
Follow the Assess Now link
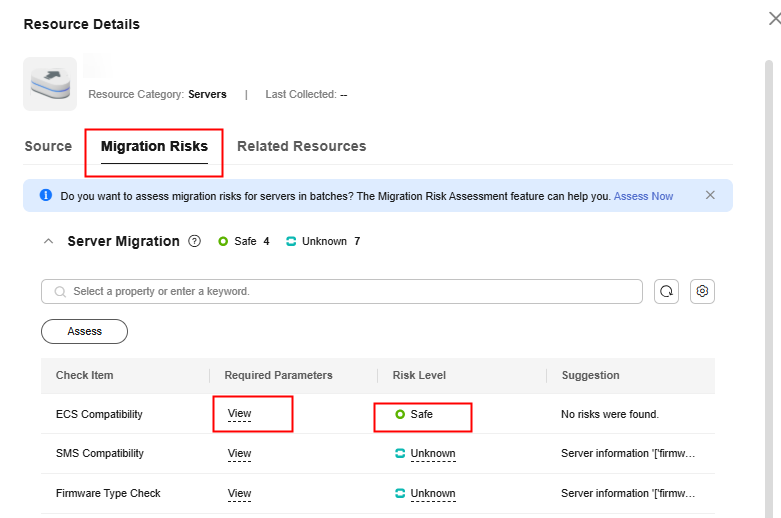pos(643,196)
